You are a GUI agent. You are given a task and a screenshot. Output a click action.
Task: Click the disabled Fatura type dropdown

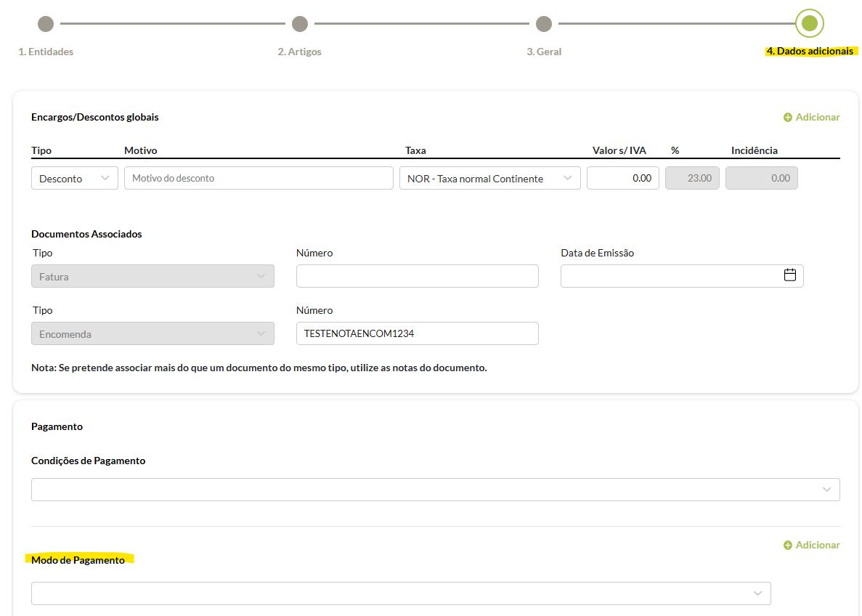(153, 276)
